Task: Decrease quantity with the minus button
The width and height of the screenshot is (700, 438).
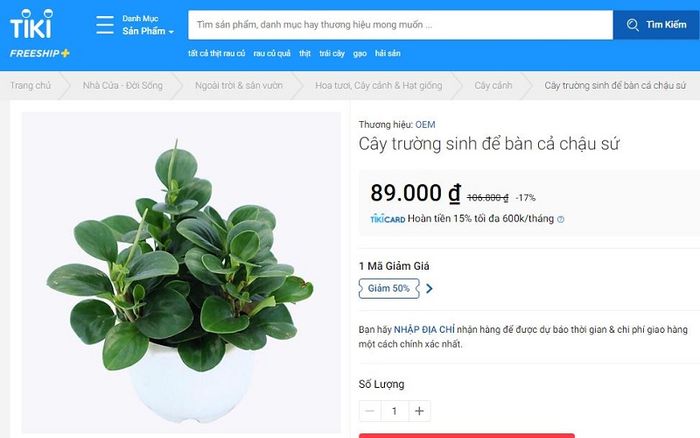Action: click(370, 411)
